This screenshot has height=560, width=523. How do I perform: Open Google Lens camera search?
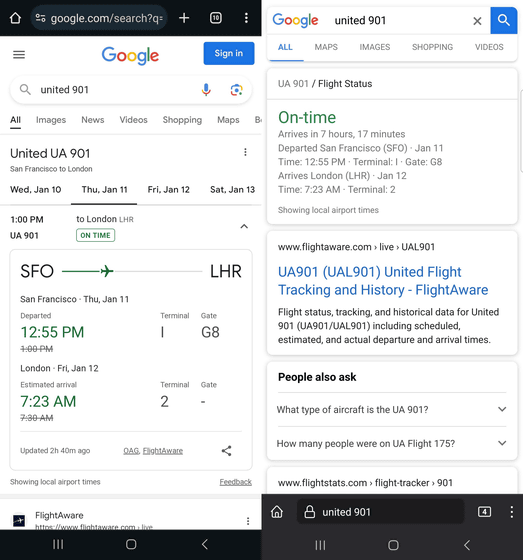tap(236, 90)
